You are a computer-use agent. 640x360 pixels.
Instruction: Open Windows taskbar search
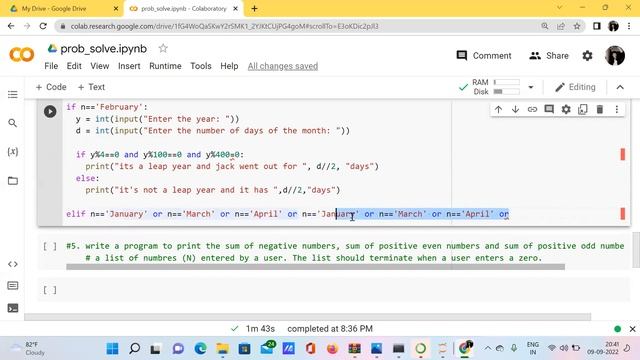click(134, 349)
